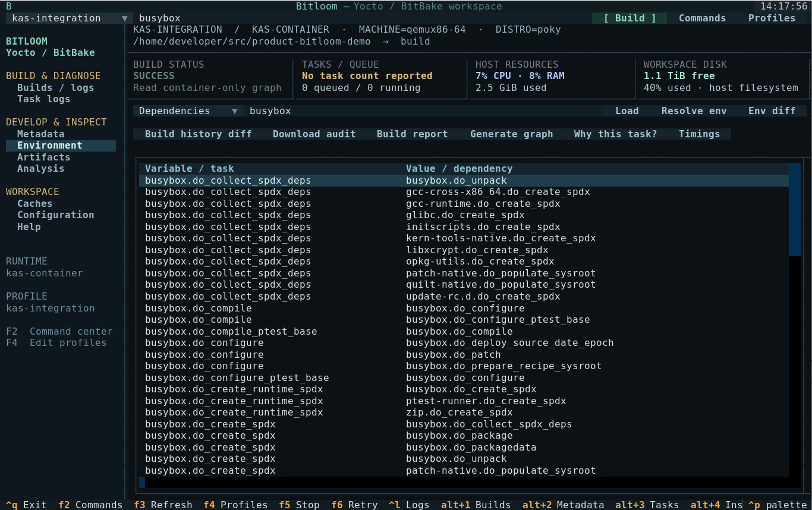Expand the Dependencies view selector

(x=188, y=111)
